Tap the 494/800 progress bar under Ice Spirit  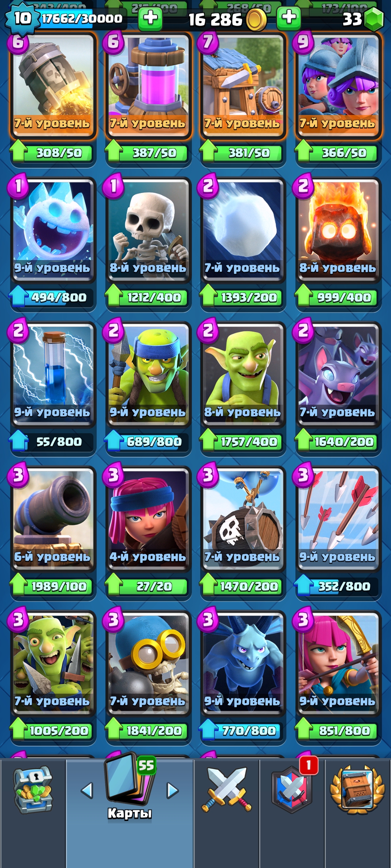point(52,297)
